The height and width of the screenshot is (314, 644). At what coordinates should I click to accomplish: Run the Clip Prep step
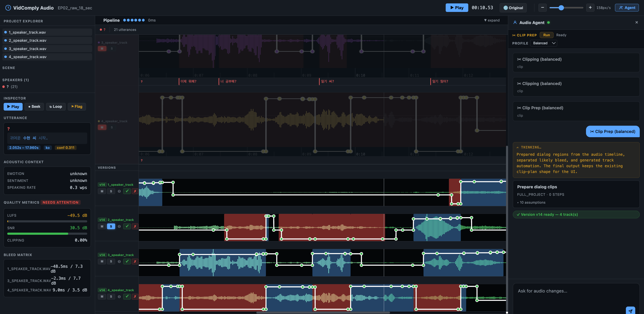click(547, 35)
